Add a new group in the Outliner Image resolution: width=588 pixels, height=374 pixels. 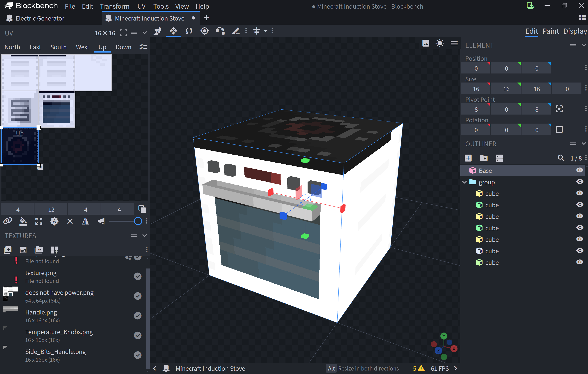click(484, 158)
